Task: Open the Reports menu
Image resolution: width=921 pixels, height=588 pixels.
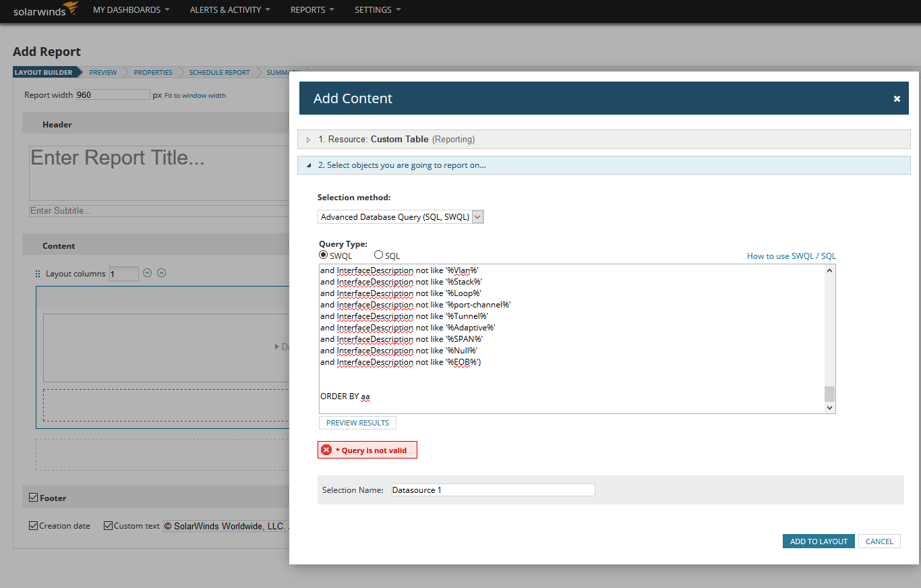Action: [312, 10]
